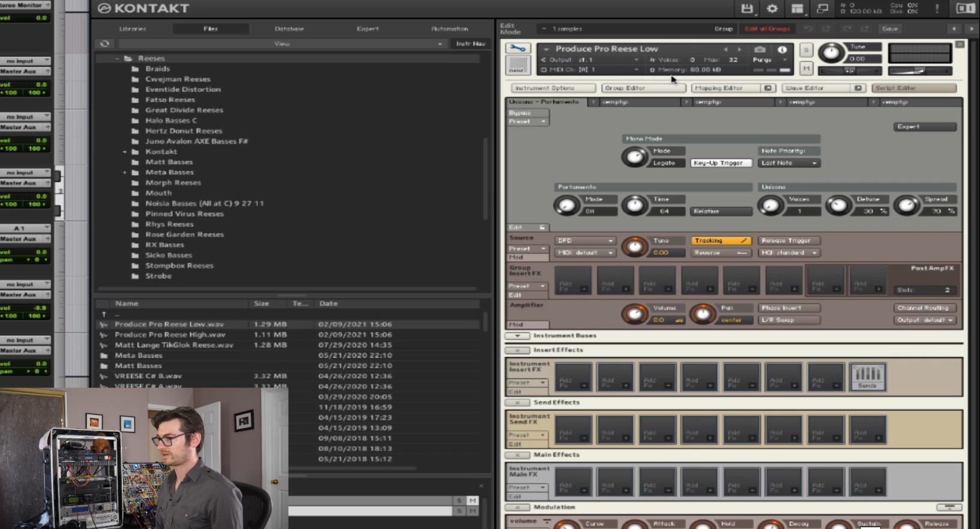Screen dimensions: 980x529
Task: Open Kontakt options gear icon
Action: coord(772,8)
